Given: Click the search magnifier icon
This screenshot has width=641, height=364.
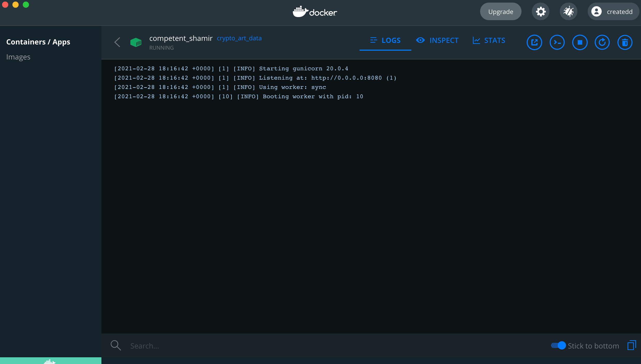Looking at the screenshot, I should [x=116, y=345].
